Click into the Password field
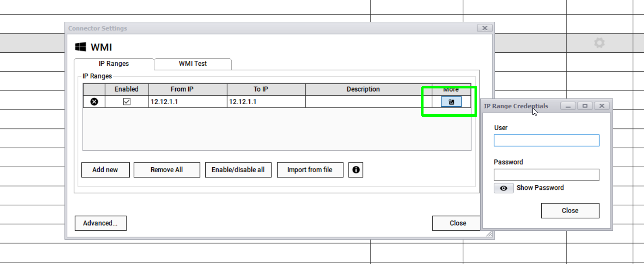644x264 pixels. tap(546, 175)
